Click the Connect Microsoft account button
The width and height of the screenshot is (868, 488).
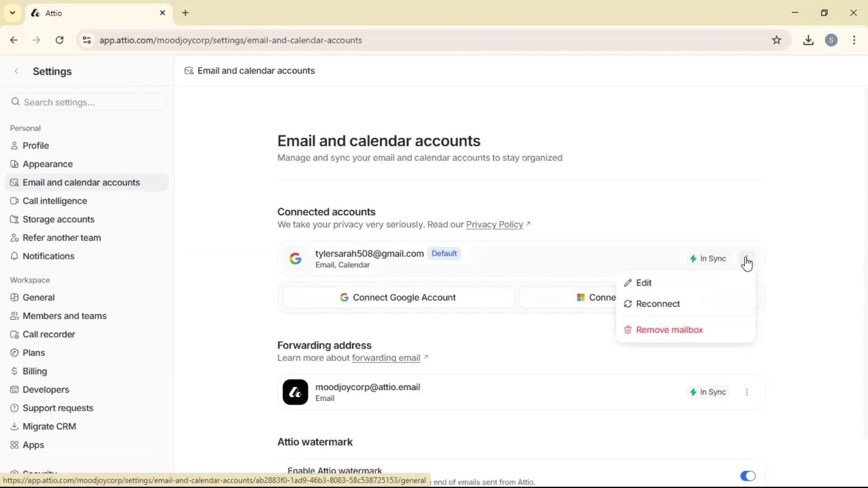click(x=568, y=298)
